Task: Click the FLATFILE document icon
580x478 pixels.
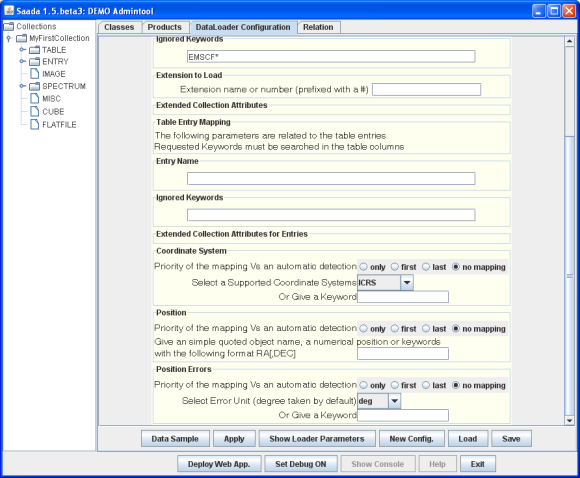Action: pyautogui.click(x=35, y=124)
